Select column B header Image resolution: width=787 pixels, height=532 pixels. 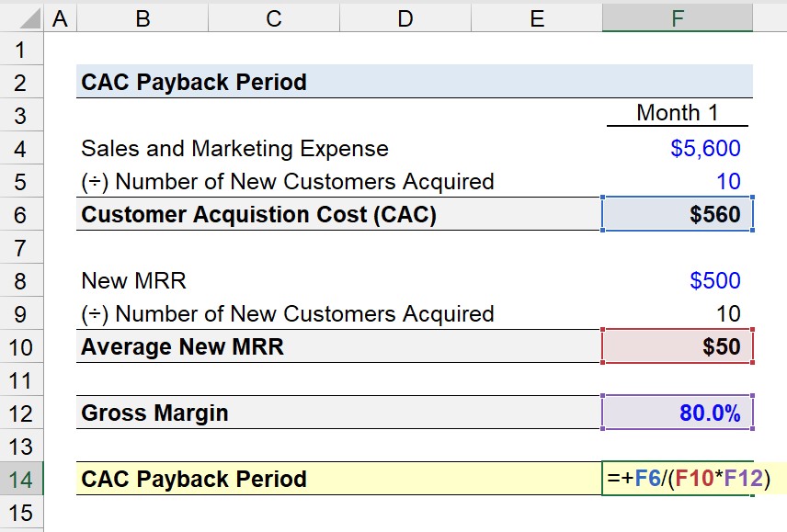(x=143, y=18)
